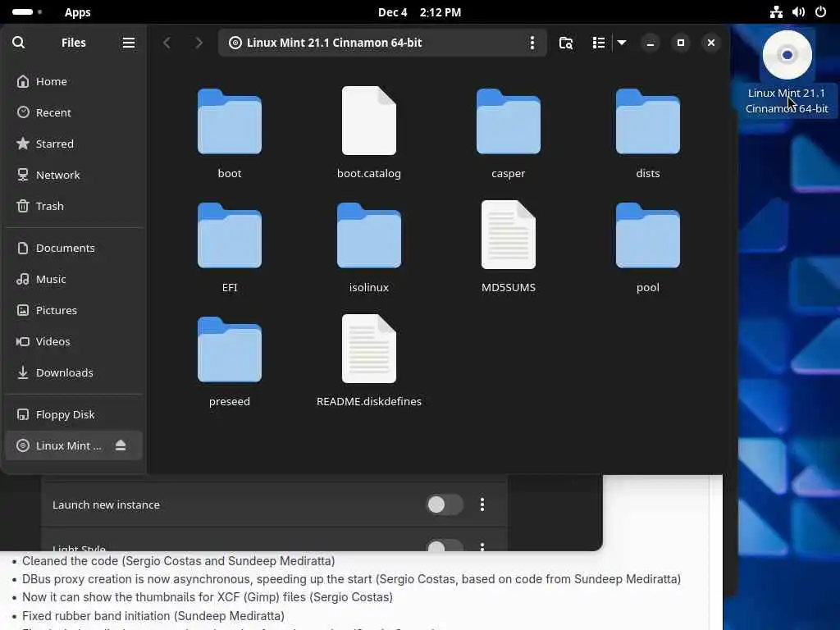Open Home in the sidebar
Viewport: 840px width, 630px height.
[74, 81]
